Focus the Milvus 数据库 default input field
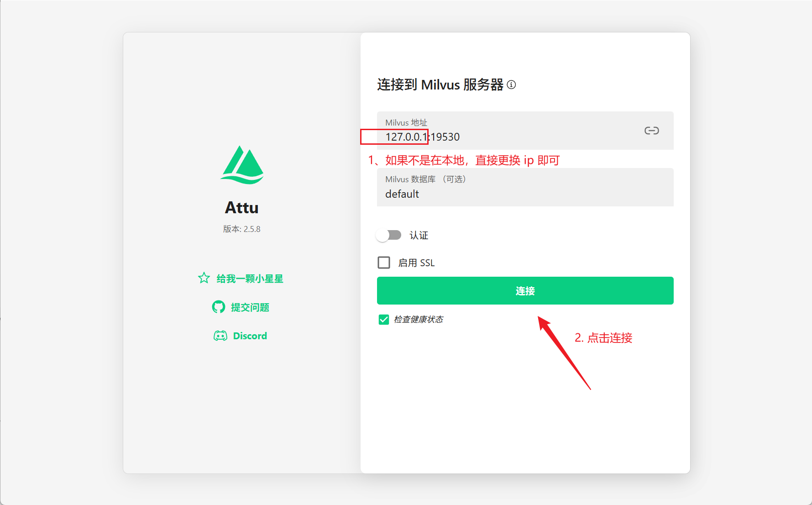 (x=525, y=187)
